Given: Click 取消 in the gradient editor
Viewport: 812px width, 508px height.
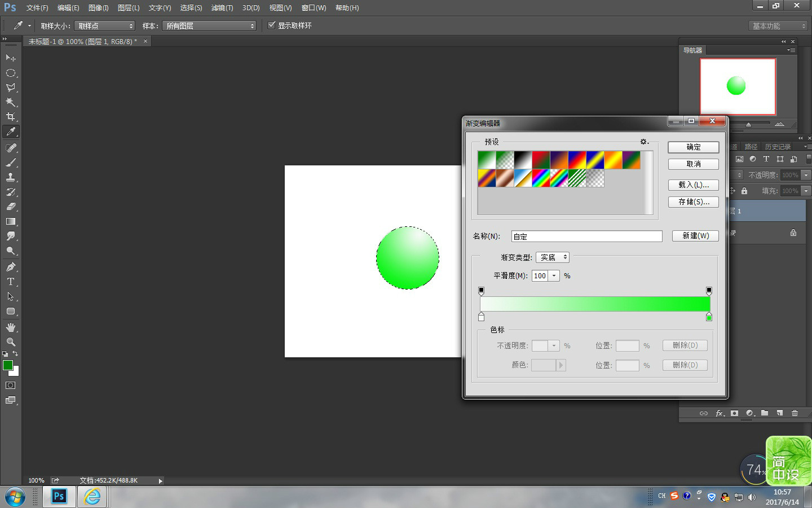Looking at the screenshot, I should [x=694, y=164].
